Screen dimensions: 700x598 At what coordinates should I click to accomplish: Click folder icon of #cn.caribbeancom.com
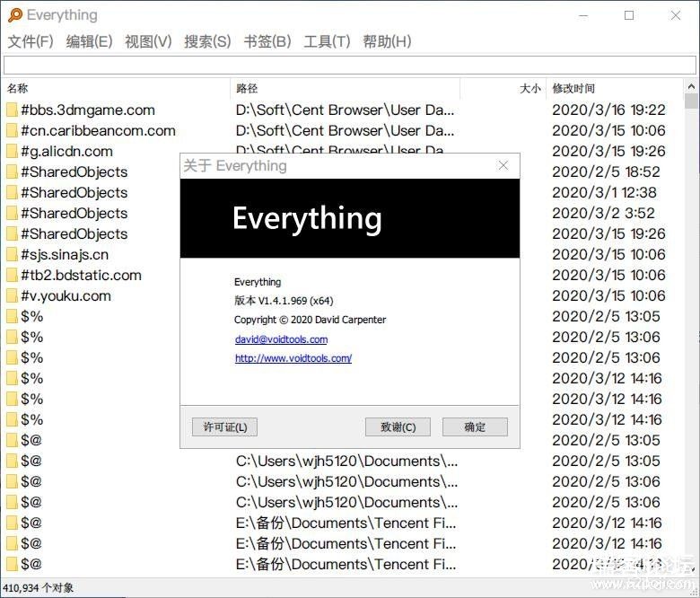[x=12, y=130]
